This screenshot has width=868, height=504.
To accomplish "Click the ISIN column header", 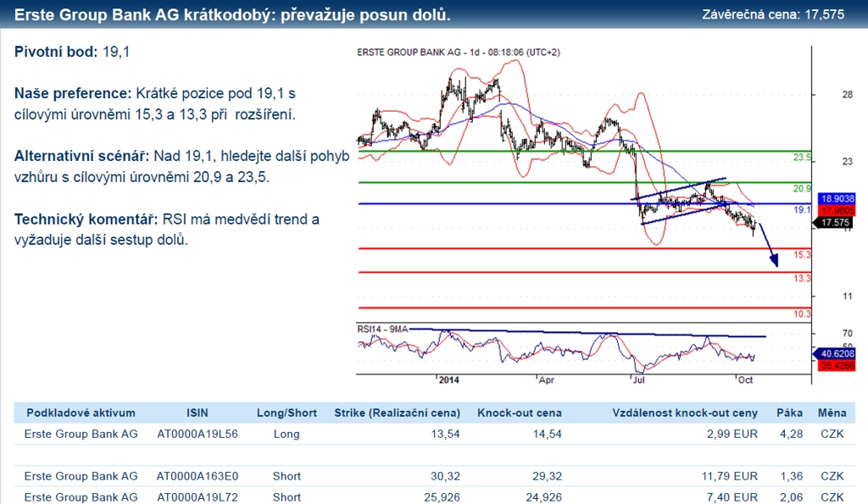I will [x=198, y=413].
